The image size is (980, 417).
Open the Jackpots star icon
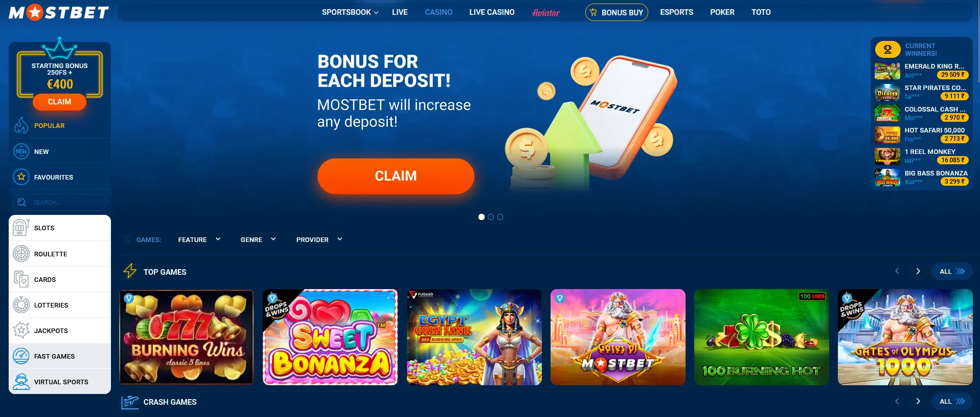pyautogui.click(x=21, y=331)
